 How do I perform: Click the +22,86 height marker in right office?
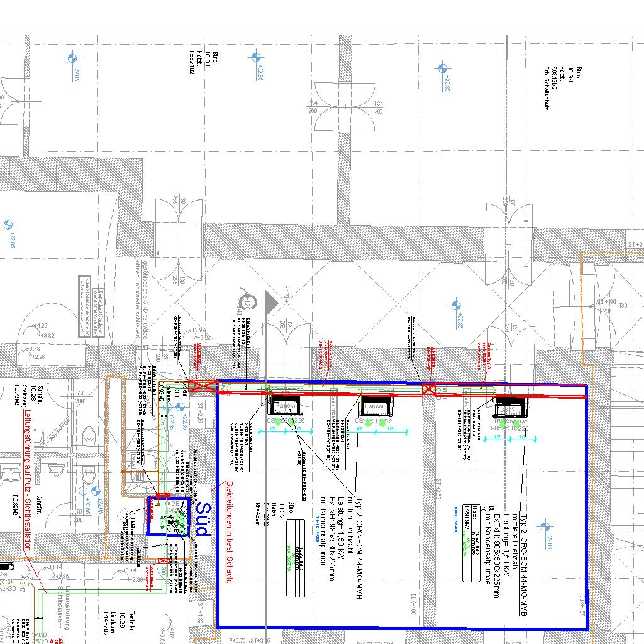coord(546,527)
